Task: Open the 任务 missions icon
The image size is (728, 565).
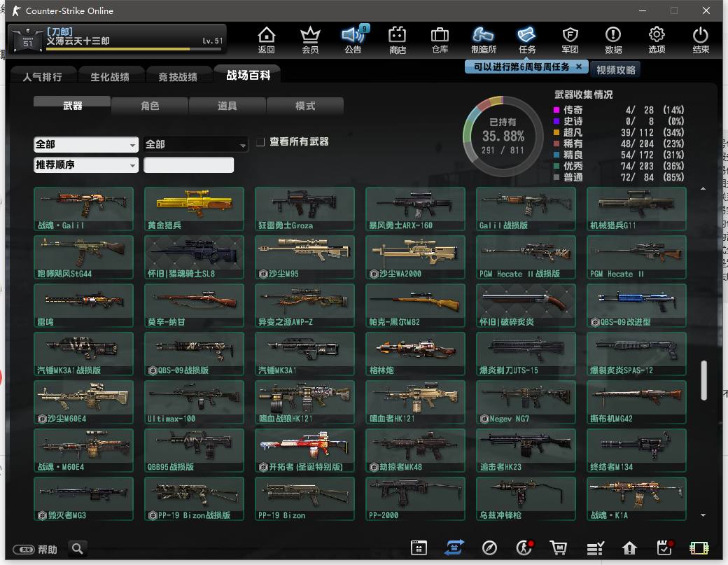Action: click(527, 40)
